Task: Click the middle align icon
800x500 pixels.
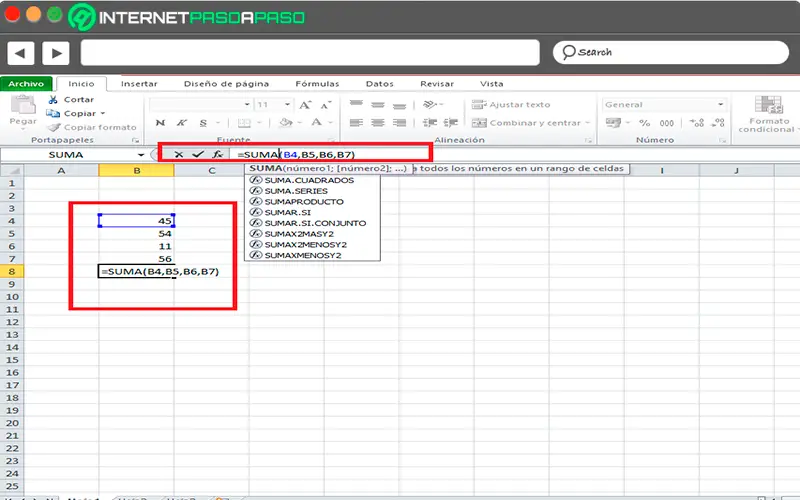Action: click(x=378, y=105)
